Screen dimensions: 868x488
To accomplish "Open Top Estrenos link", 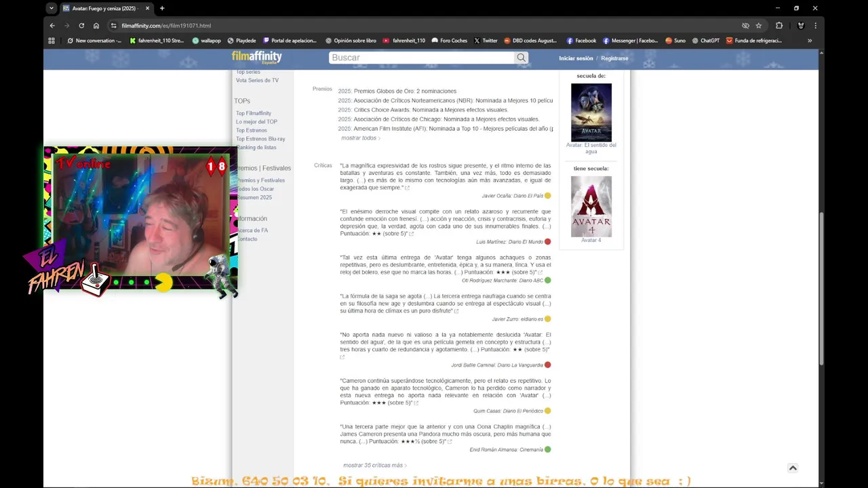I will click(x=252, y=130).
